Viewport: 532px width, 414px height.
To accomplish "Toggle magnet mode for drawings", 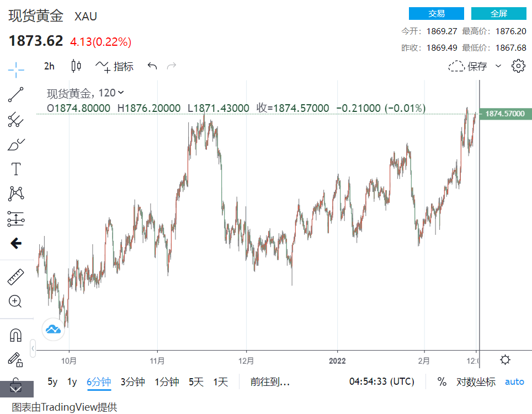I will click(16, 335).
